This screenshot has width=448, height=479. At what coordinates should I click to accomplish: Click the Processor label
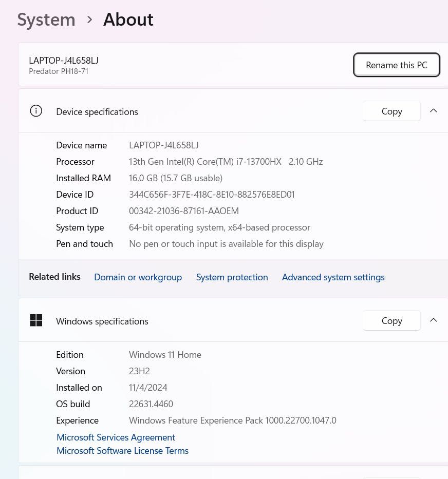pyautogui.click(x=75, y=162)
